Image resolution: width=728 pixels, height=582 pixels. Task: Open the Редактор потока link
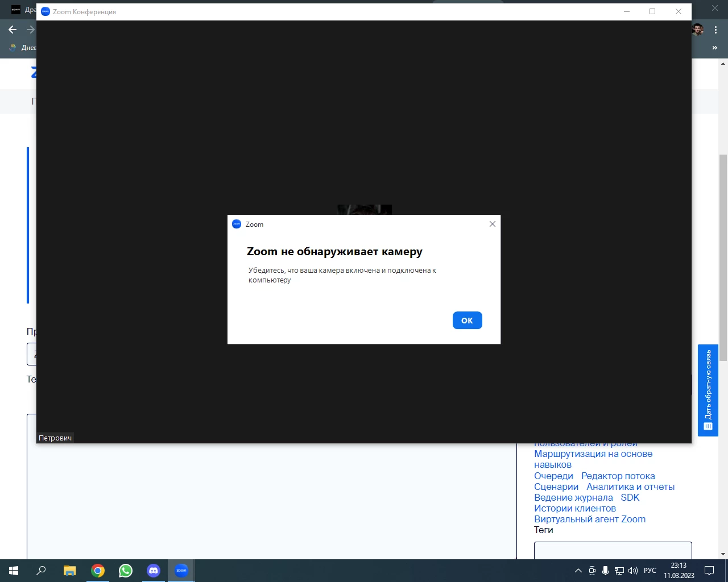(x=618, y=476)
